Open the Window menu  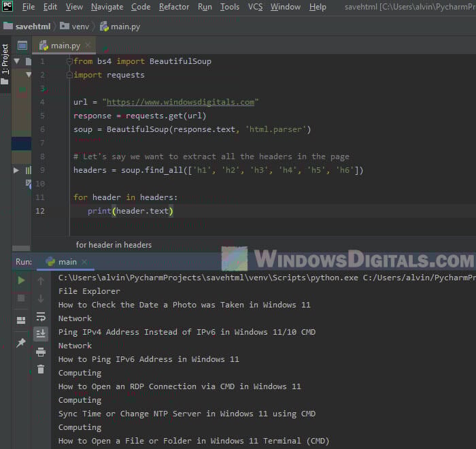point(286,7)
